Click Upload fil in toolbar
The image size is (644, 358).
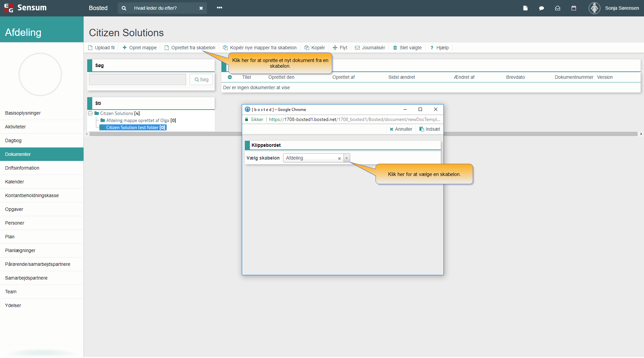tap(101, 48)
